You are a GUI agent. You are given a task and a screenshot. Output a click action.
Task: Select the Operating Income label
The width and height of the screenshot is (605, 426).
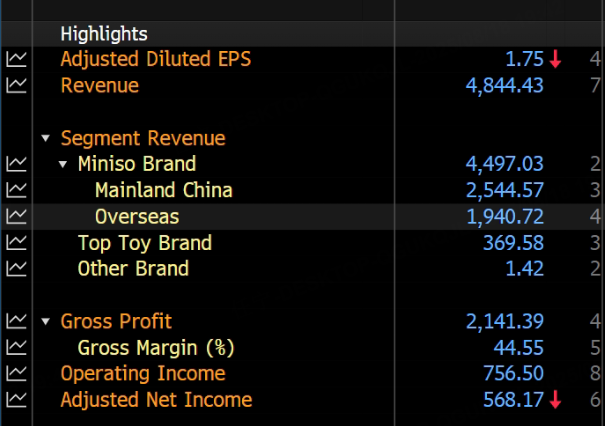(x=143, y=374)
